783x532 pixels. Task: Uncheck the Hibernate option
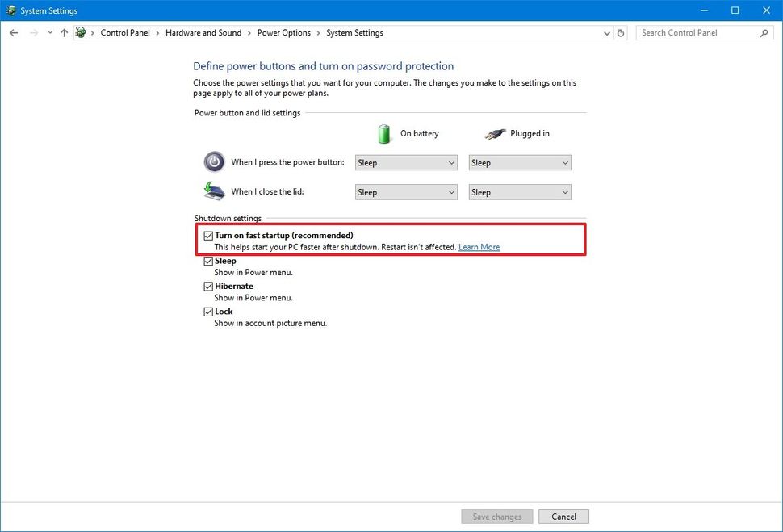[x=208, y=286]
